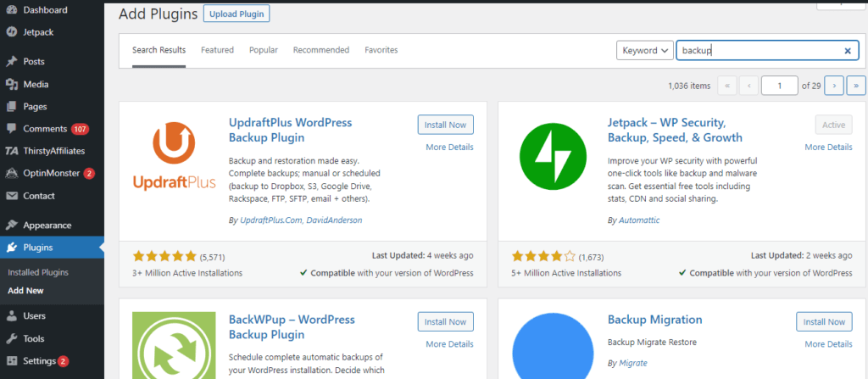Viewport: 868px width, 379px height.
Task: Click "5+ Million Active Installations" text
Action: [566, 273]
